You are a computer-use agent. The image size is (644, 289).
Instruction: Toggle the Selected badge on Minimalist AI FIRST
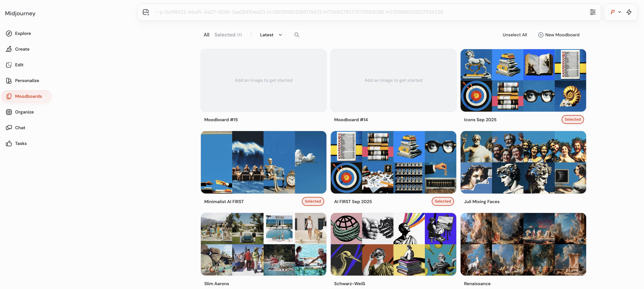[x=313, y=201]
